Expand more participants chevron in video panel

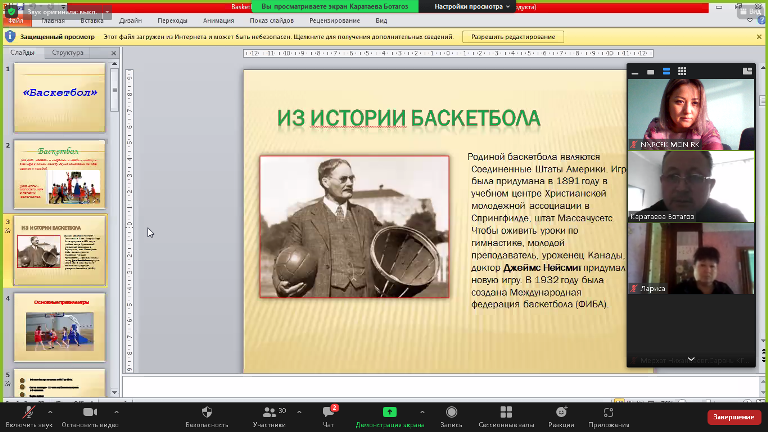click(691, 359)
